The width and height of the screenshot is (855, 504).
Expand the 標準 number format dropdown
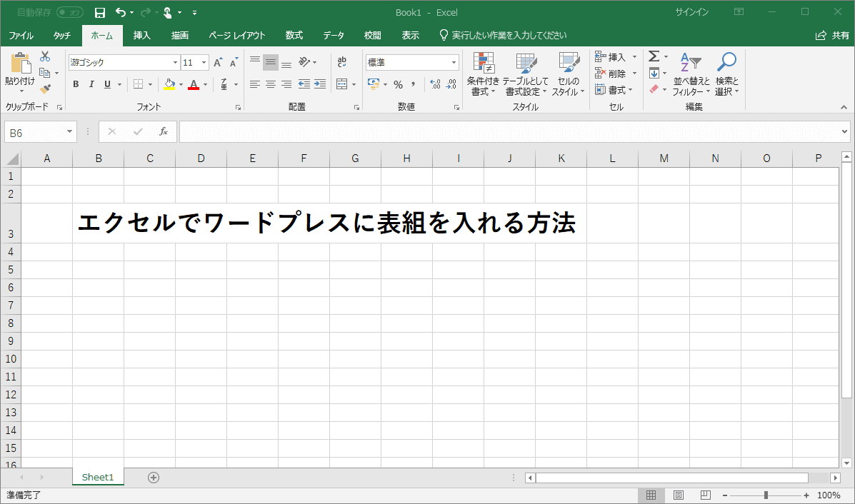[454, 63]
